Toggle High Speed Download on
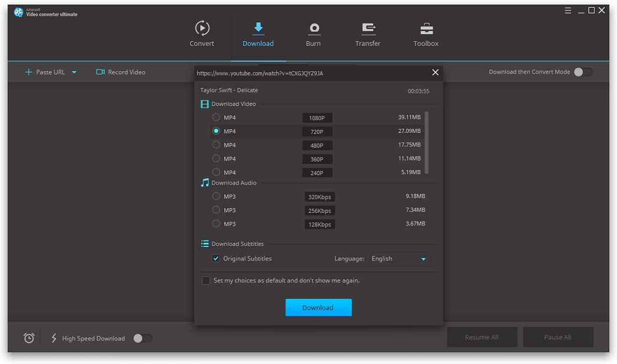The height and width of the screenshot is (364, 617). click(x=141, y=339)
